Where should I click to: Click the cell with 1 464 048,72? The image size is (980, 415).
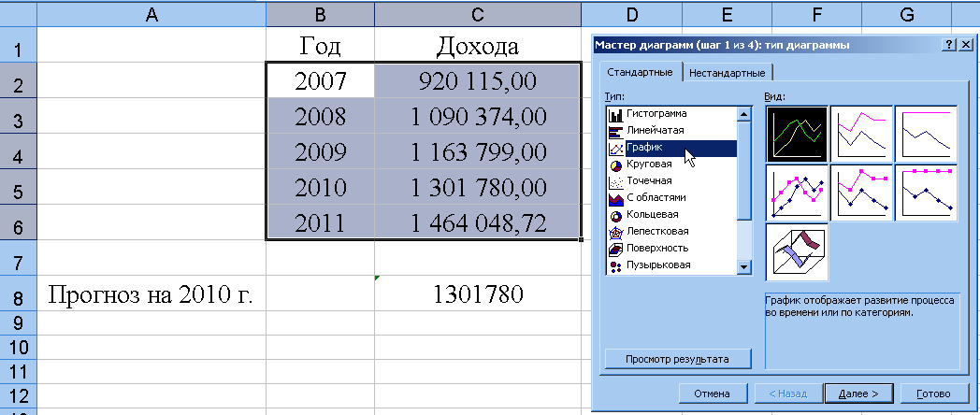tap(478, 222)
